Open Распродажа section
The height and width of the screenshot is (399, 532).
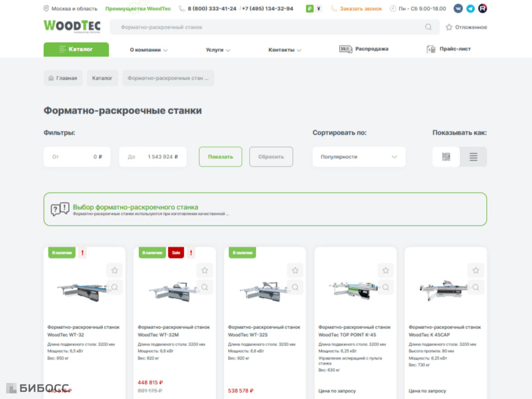364,49
